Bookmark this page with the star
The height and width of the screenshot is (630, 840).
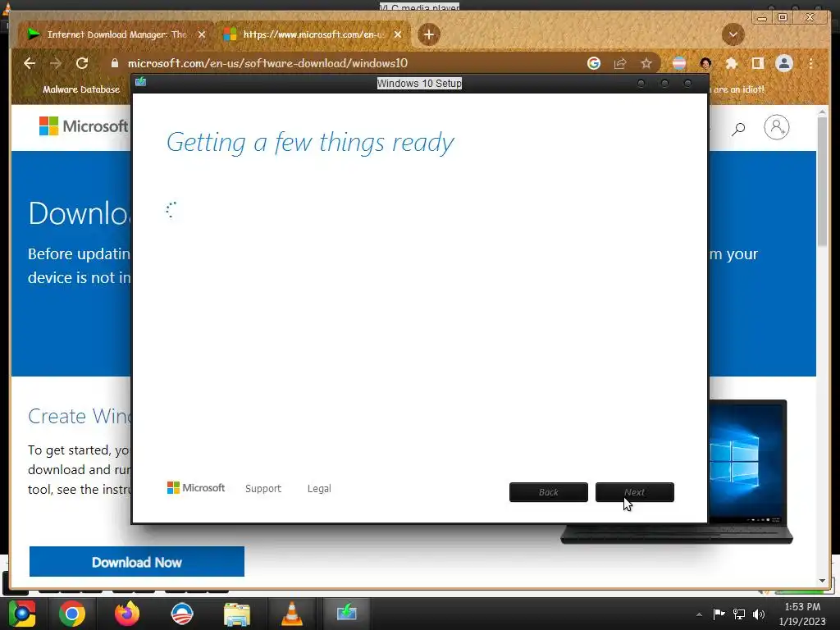point(646,63)
